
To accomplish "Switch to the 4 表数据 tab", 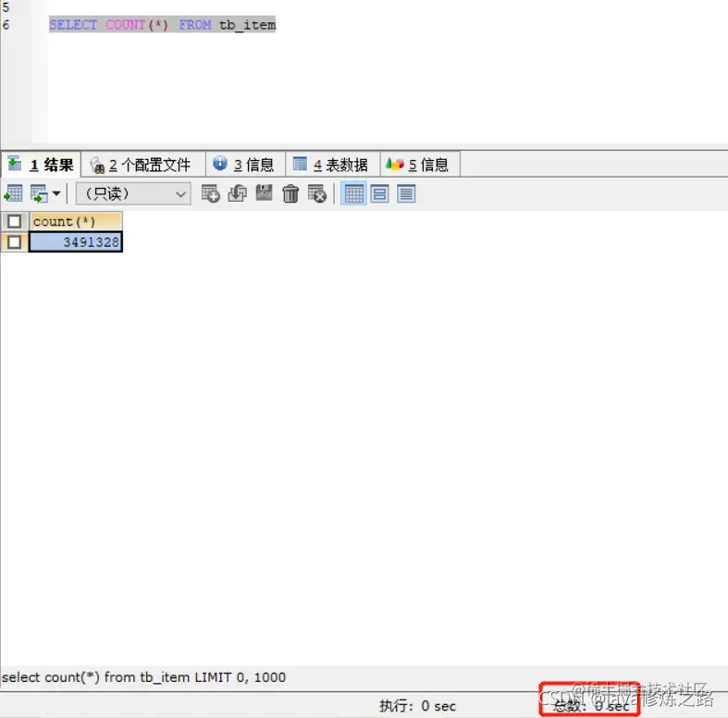I will pyautogui.click(x=332, y=164).
